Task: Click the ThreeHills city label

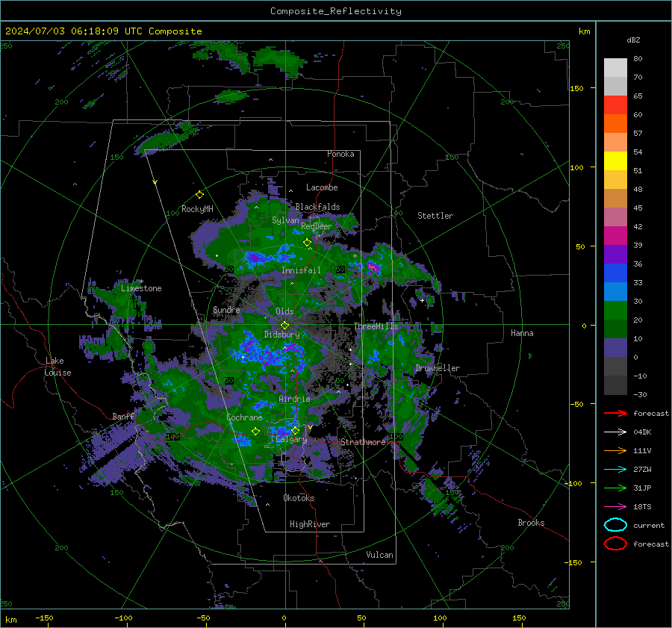Action: 376,326
